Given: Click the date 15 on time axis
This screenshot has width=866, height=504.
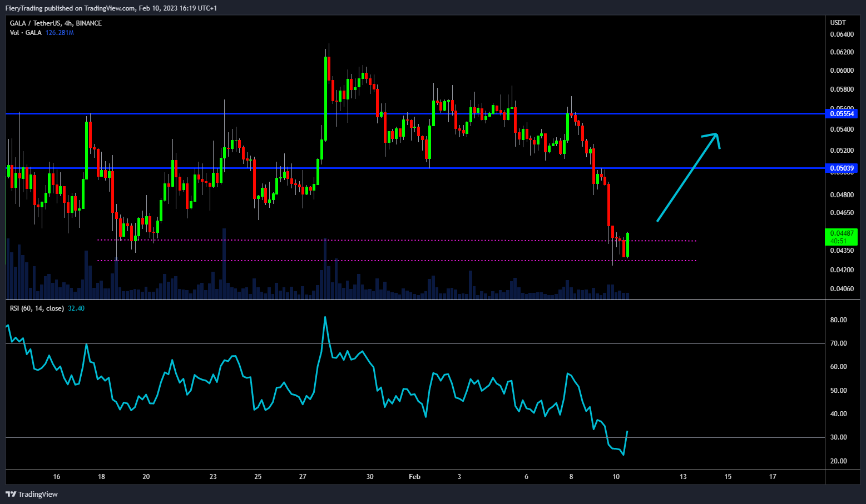Looking at the screenshot, I should tap(728, 477).
